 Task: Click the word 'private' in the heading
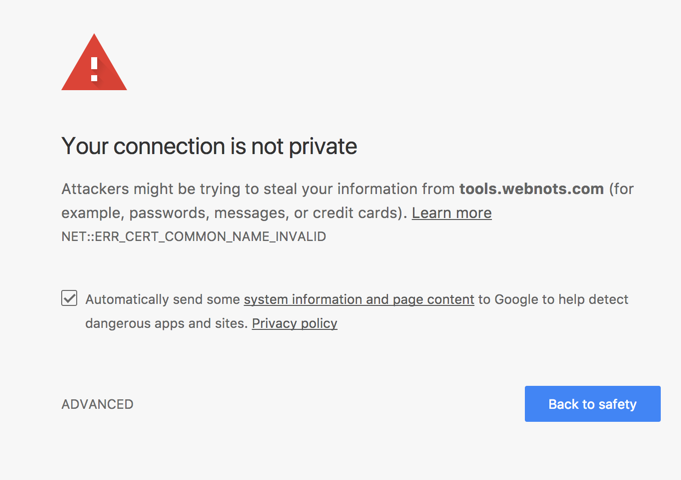click(323, 146)
